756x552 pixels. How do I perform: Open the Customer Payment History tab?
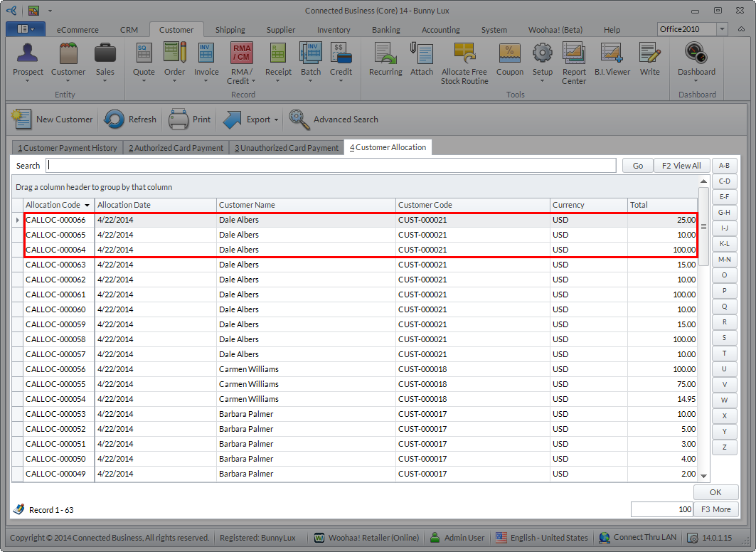(x=68, y=148)
